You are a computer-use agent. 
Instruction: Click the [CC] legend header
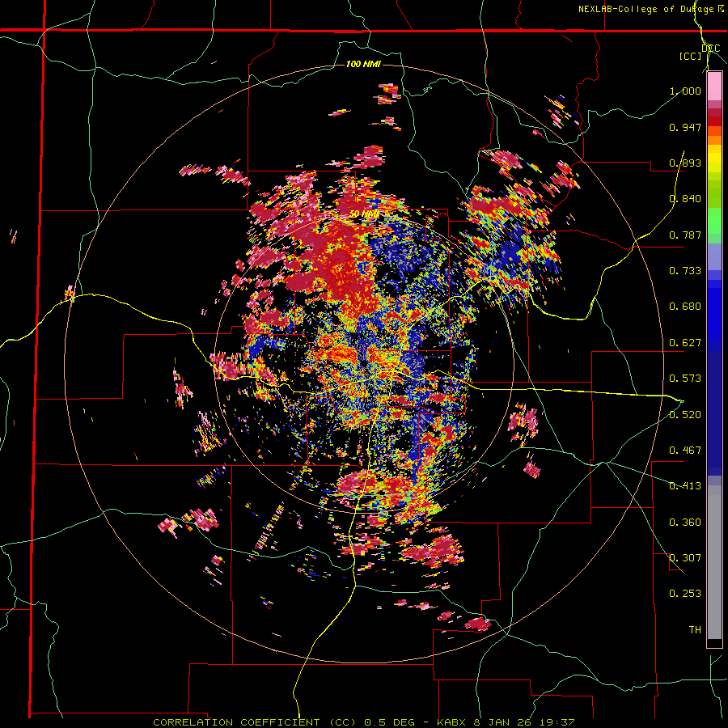(x=691, y=56)
